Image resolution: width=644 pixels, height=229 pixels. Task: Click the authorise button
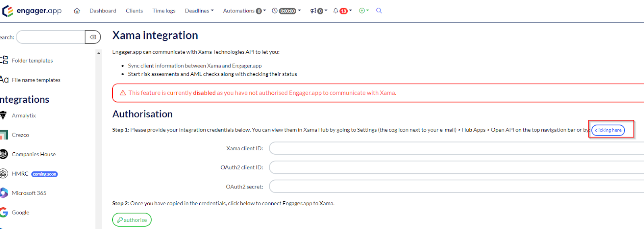tap(132, 220)
